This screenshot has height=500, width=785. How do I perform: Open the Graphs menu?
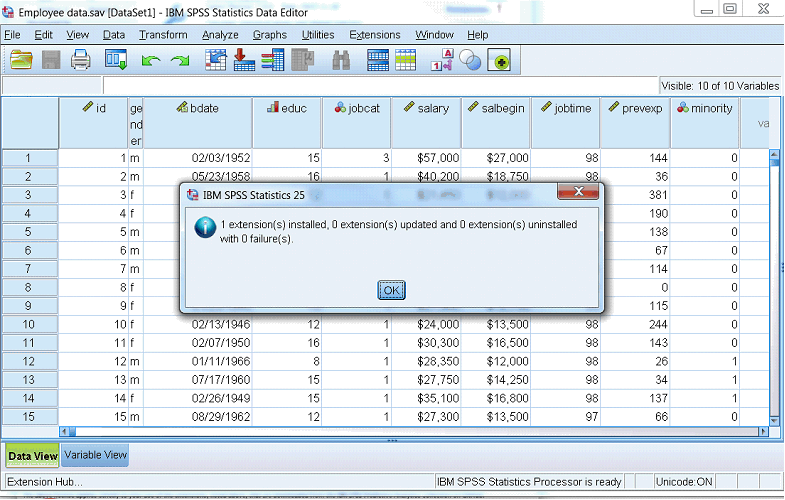270,35
